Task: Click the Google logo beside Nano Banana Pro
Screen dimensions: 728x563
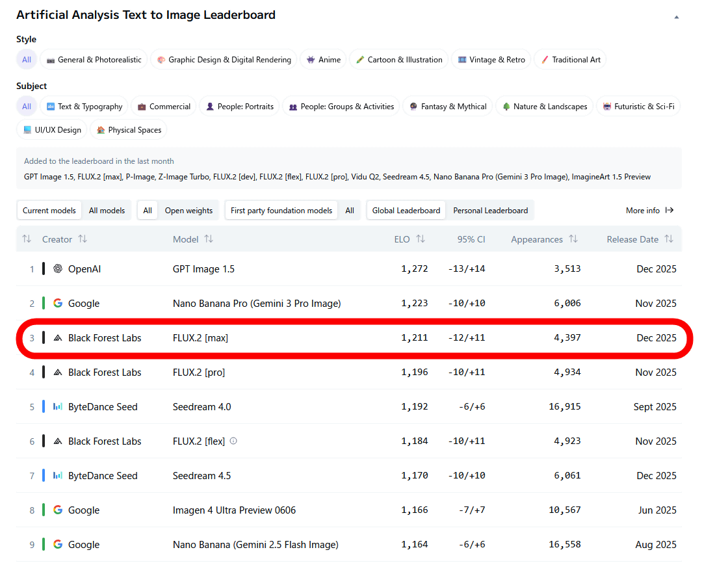Action: point(58,304)
